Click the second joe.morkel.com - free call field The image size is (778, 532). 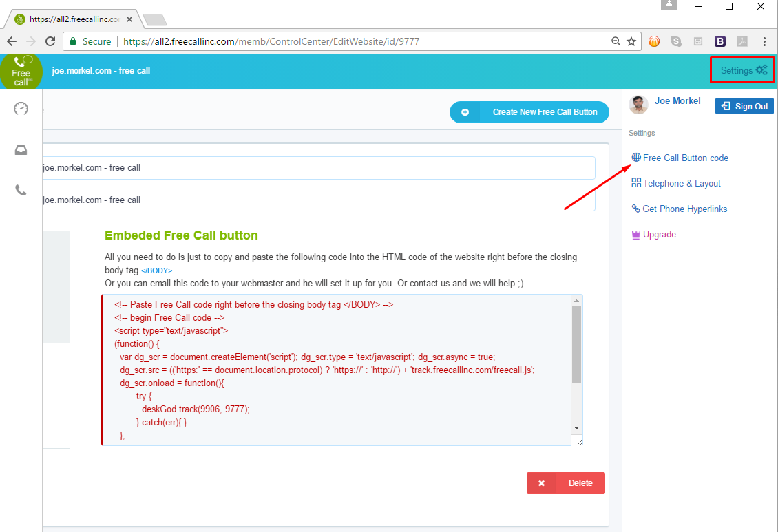pyautogui.click(x=319, y=200)
